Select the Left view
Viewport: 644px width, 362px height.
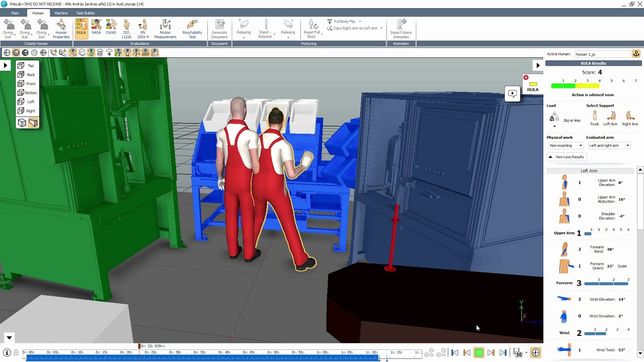[x=26, y=102]
